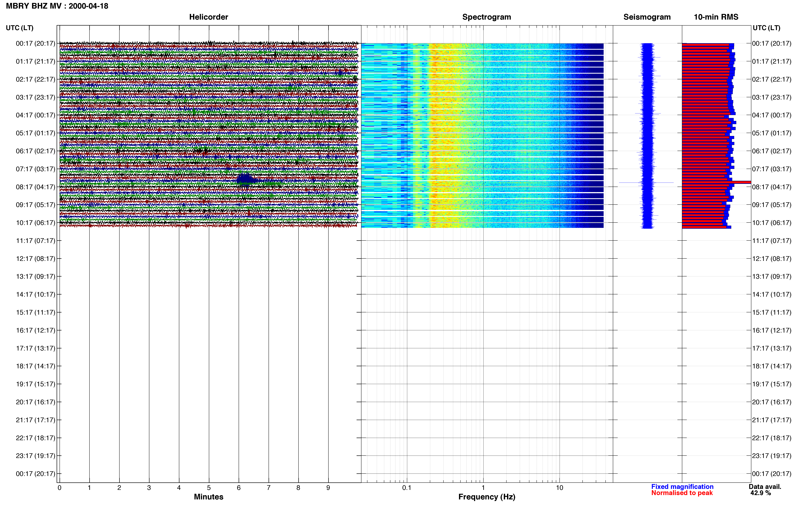Click minute tick '3' on the helicorder axis

pos(149,488)
